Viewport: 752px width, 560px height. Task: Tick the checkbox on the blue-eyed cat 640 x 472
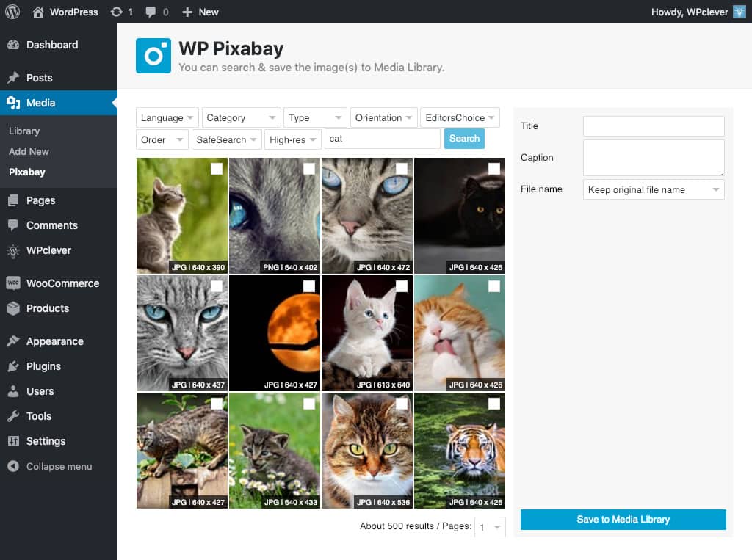coord(402,169)
